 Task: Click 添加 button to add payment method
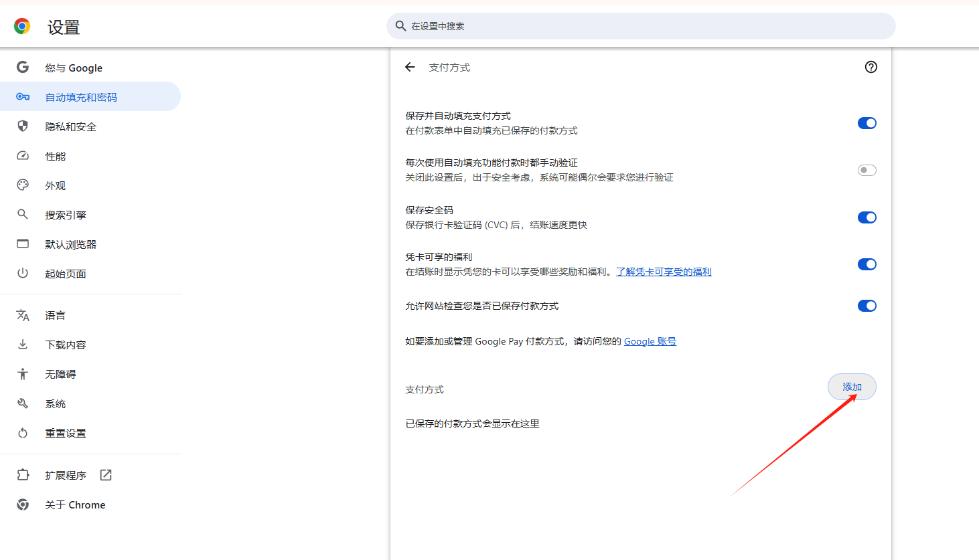[x=852, y=387]
